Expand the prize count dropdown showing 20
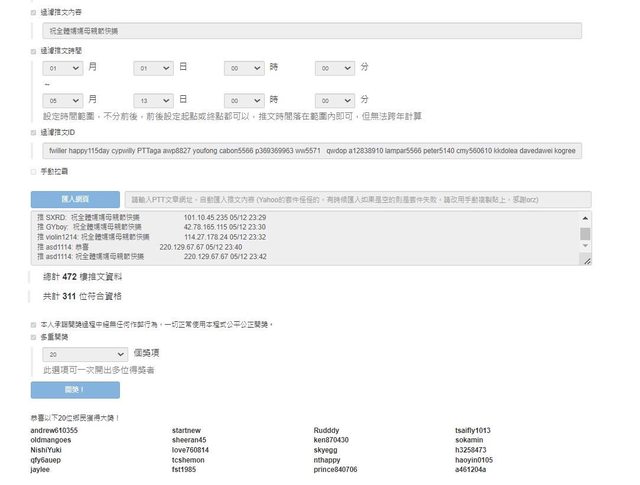 85,354
